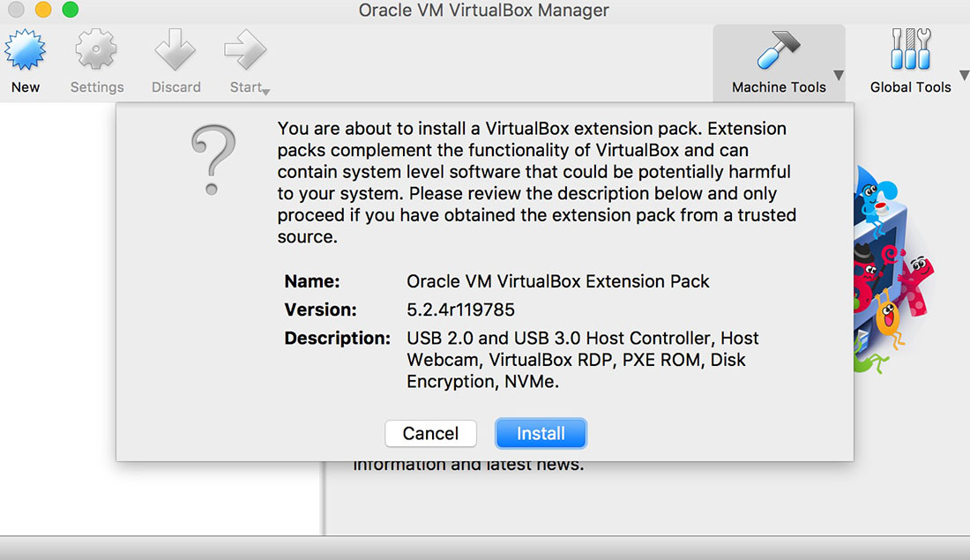Select the Machine Tools hammer icon
Screen dimensions: 970x560
[x=779, y=49]
